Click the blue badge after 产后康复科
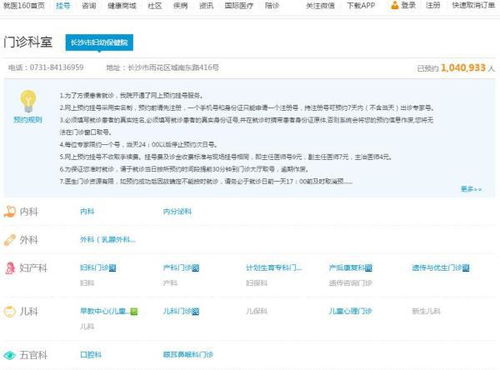 tap(368, 268)
